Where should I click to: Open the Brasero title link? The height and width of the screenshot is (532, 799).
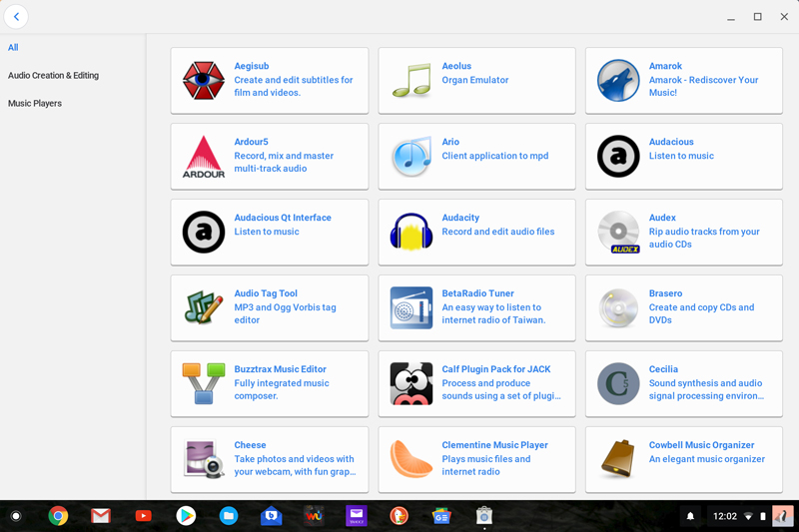(665, 293)
